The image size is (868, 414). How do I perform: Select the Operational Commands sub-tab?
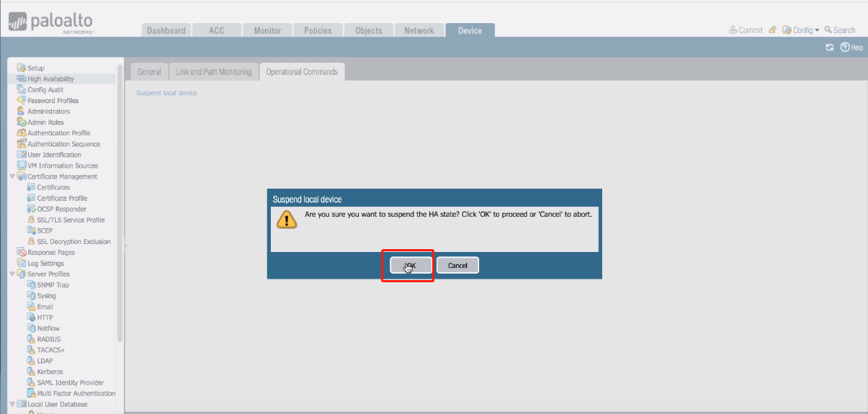(x=302, y=72)
